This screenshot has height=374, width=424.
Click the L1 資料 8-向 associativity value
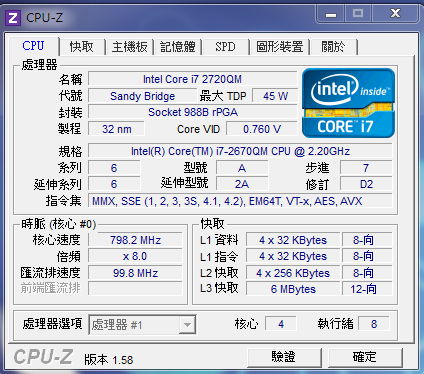(x=367, y=240)
